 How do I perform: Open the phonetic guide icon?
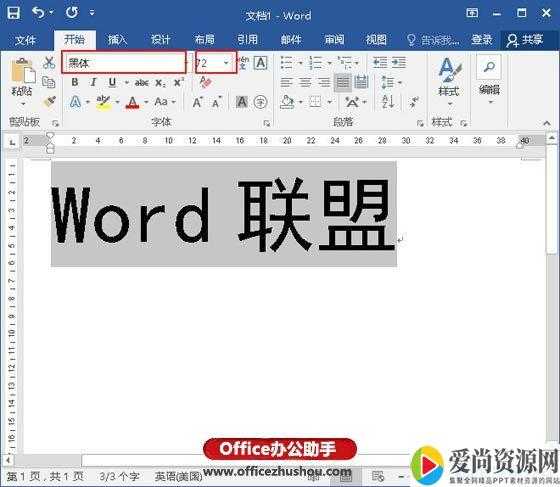pos(244,63)
